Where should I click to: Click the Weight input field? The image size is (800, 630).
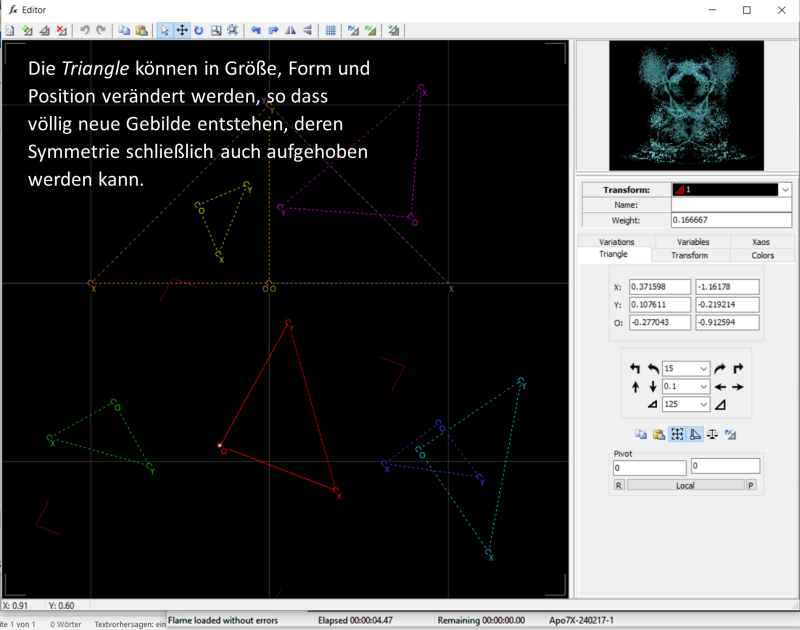coord(731,220)
